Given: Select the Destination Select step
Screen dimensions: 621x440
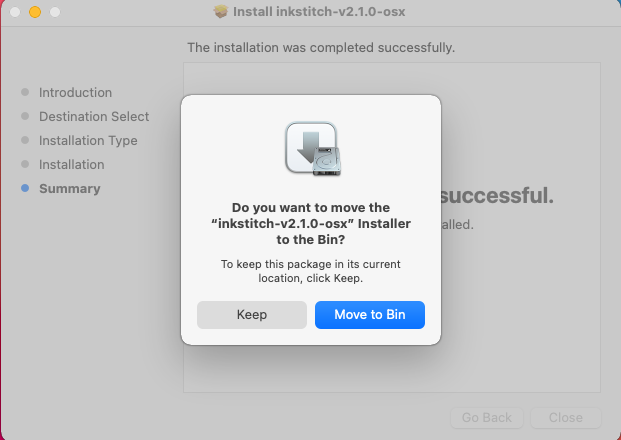Looking at the screenshot, I should (x=94, y=116).
